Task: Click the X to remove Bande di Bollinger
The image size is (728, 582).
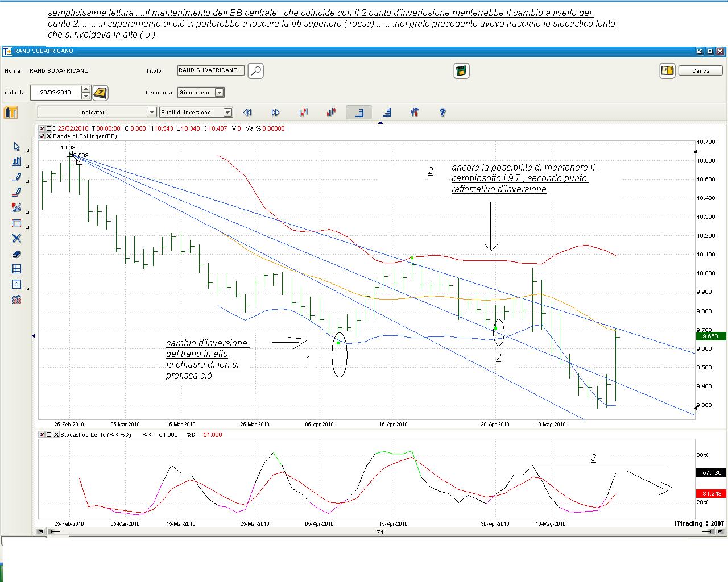Action: [x=49, y=136]
